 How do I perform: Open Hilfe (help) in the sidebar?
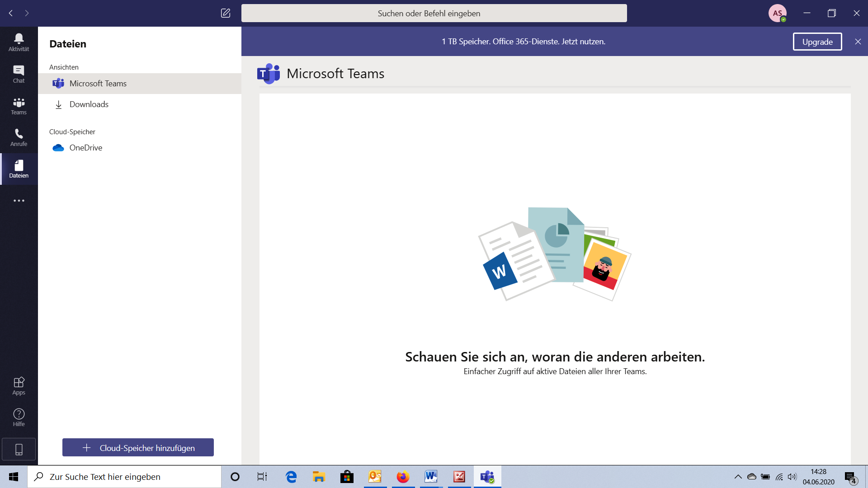pyautogui.click(x=19, y=418)
